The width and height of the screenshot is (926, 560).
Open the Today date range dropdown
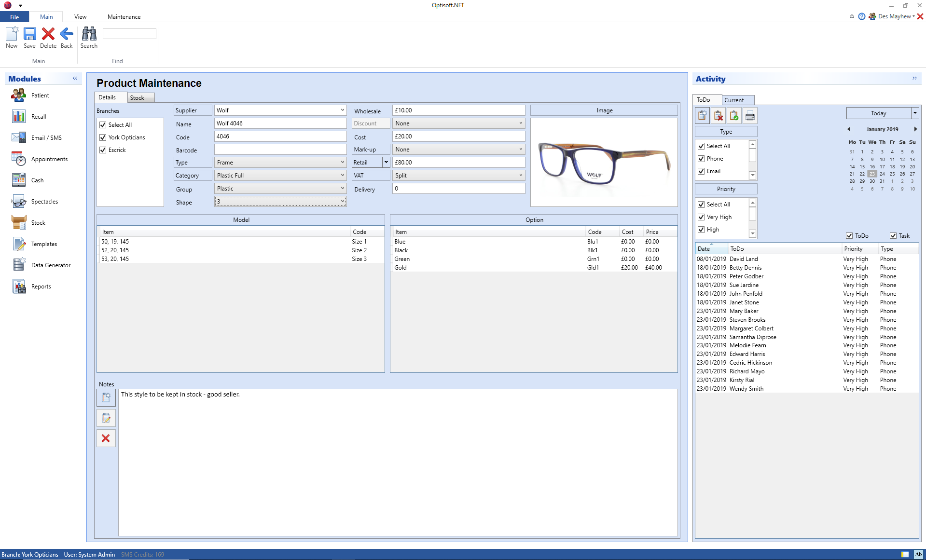914,113
